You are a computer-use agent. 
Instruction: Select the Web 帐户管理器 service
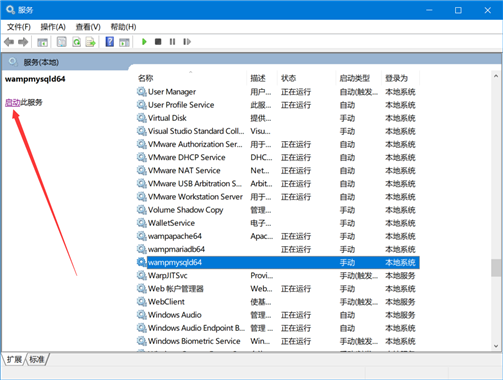pos(278,289)
